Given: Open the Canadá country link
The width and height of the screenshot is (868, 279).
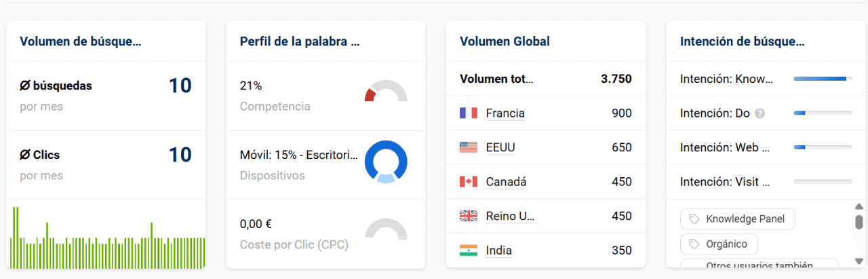Looking at the screenshot, I should 506,182.
